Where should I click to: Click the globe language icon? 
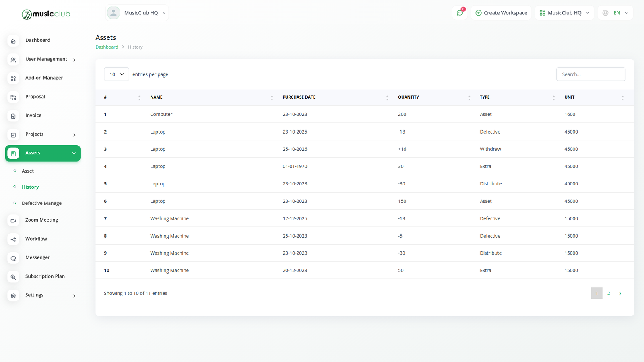pos(605,13)
